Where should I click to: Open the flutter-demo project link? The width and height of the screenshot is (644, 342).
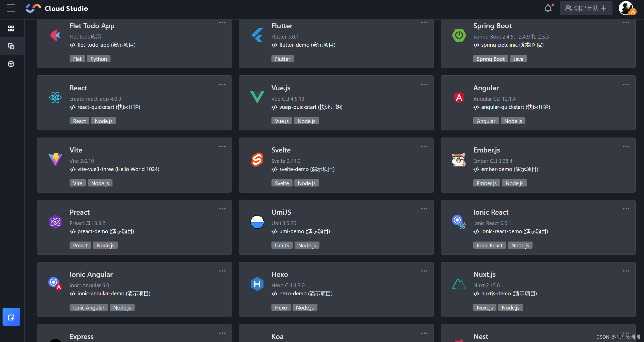click(303, 45)
